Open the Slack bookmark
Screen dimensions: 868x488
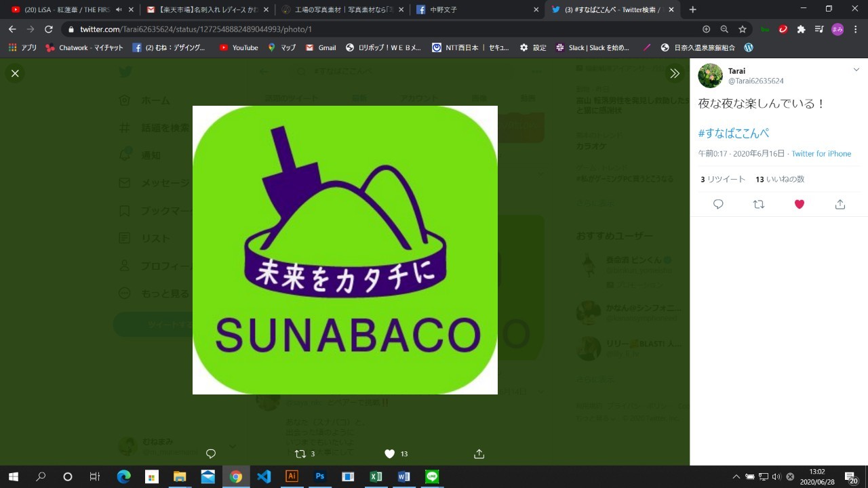[593, 47]
